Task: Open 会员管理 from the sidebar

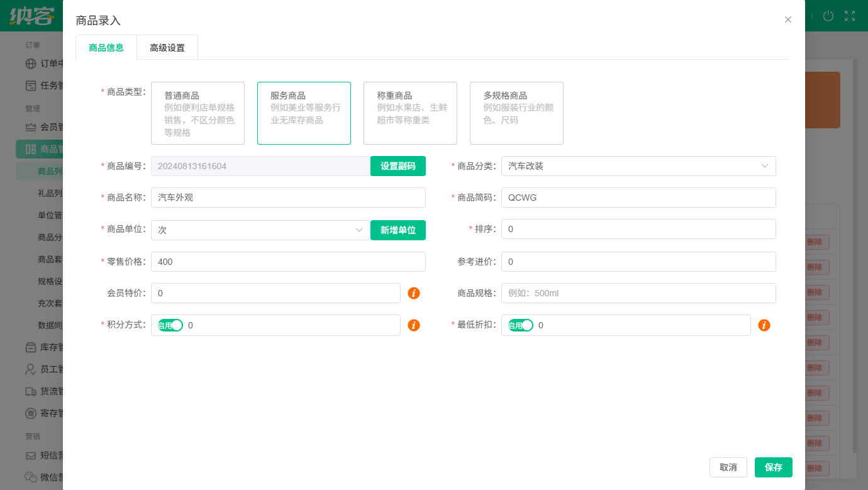Action: click(x=38, y=126)
